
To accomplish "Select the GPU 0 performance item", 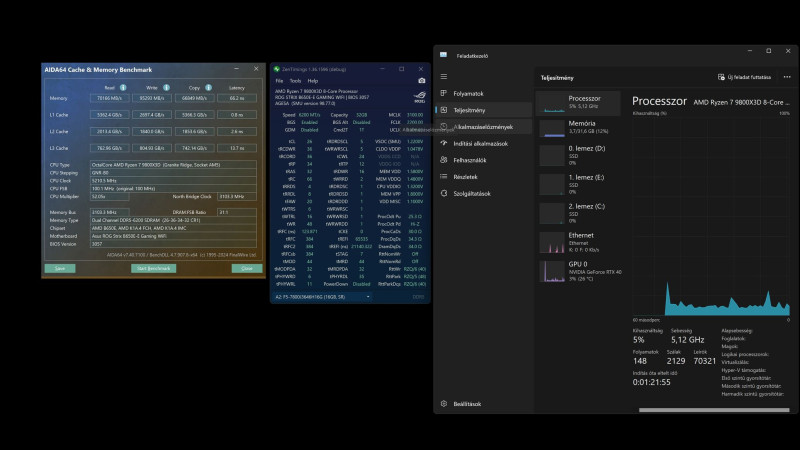I will point(579,271).
